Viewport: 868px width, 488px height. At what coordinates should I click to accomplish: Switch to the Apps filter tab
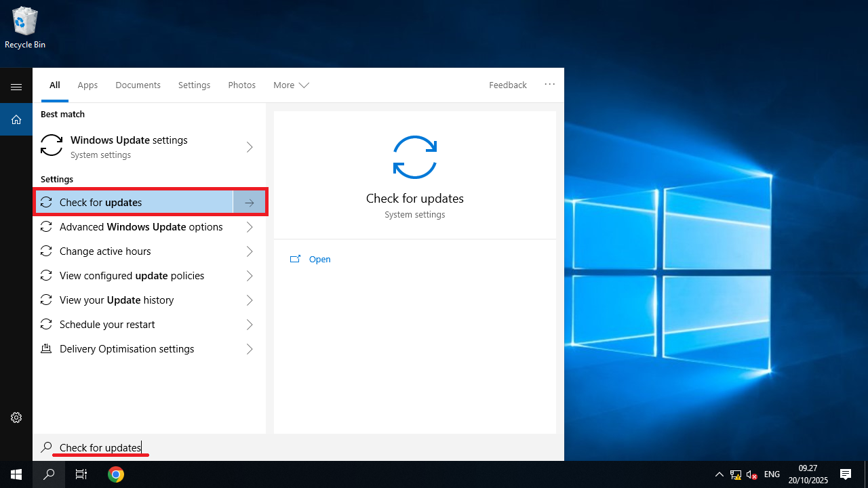click(87, 85)
